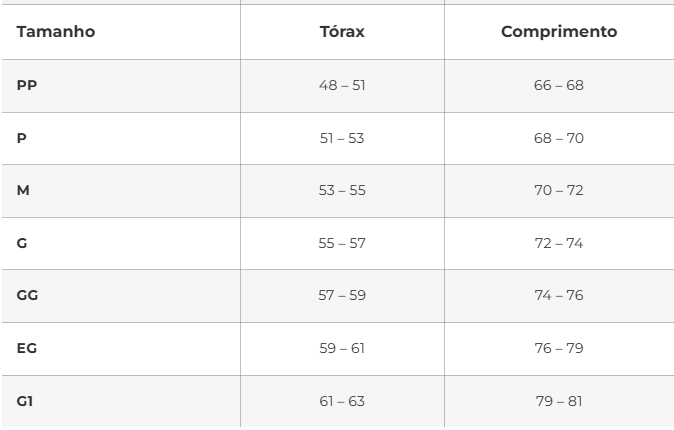Click the Tórax column header

point(341,32)
